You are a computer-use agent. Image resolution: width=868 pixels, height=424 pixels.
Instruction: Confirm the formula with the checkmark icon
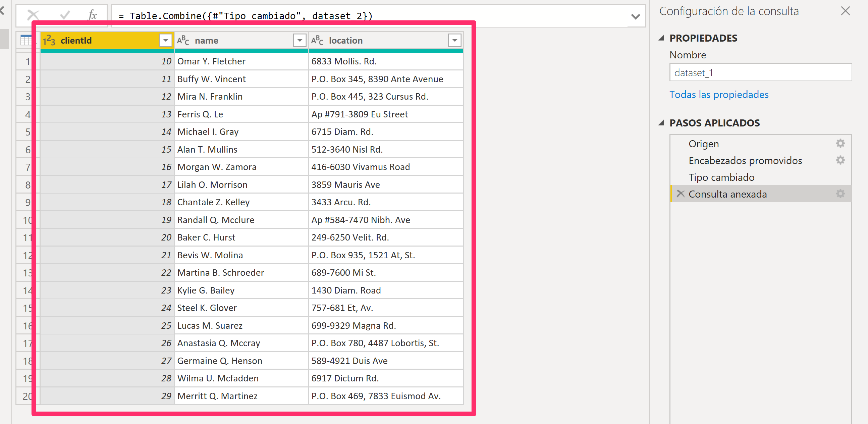coord(65,15)
